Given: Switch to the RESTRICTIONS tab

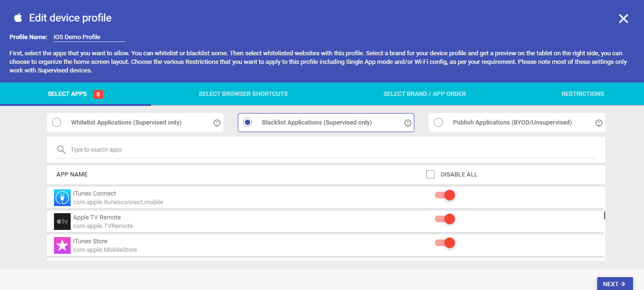Looking at the screenshot, I should pyautogui.click(x=582, y=93).
